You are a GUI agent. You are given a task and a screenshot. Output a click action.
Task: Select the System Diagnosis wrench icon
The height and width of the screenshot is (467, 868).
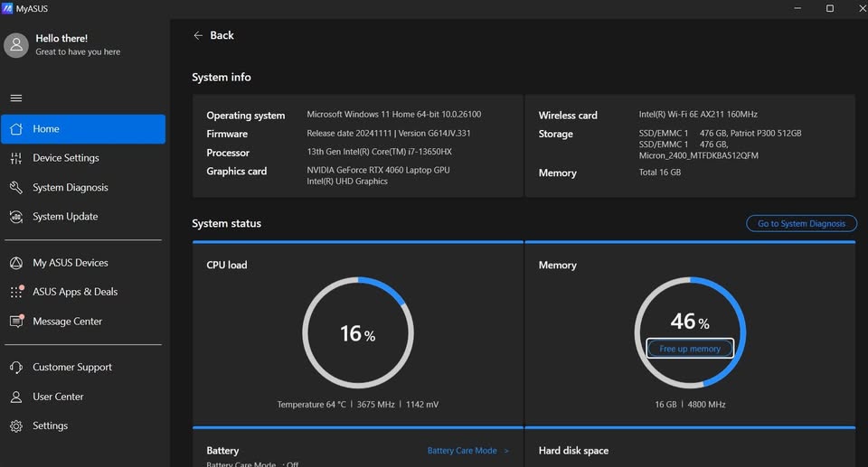(x=16, y=188)
